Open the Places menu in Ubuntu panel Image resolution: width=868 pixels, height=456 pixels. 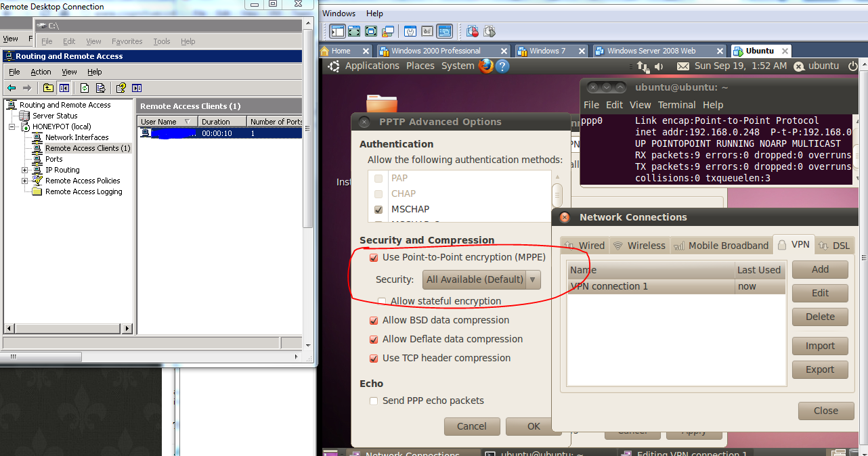tap(420, 66)
